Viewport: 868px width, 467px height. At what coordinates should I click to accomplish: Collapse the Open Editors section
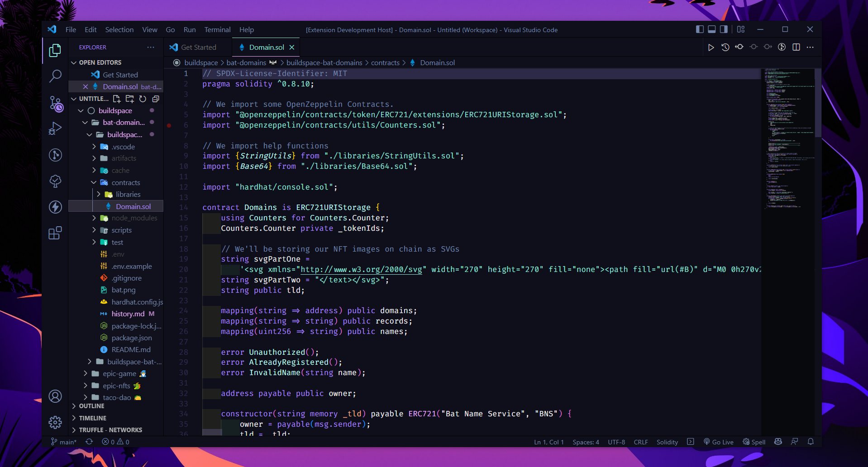pos(116,62)
